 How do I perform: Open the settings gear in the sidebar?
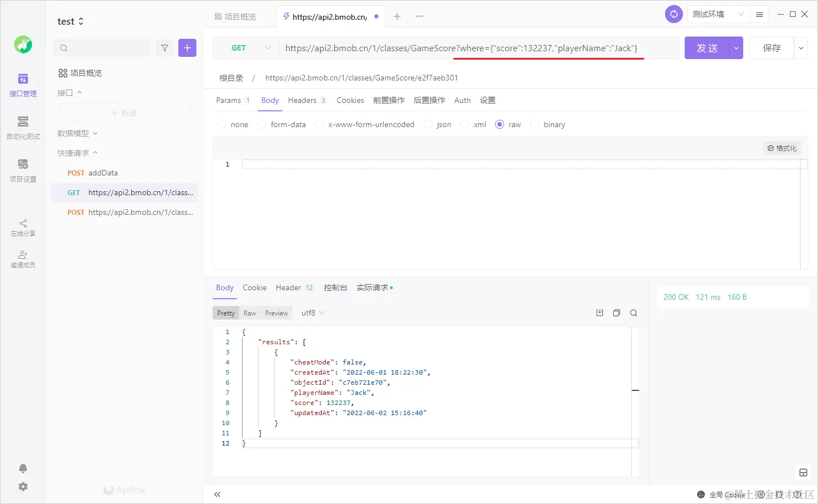(x=23, y=487)
